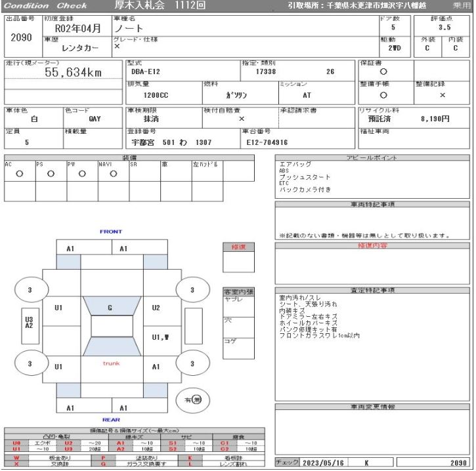Select the red U0 legend swatch
This screenshot has width=476, height=471.
click(16, 443)
